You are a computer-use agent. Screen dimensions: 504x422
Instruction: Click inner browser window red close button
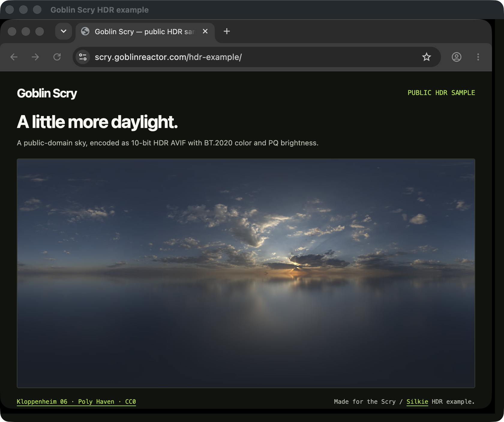pyautogui.click(x=12, y=31)
